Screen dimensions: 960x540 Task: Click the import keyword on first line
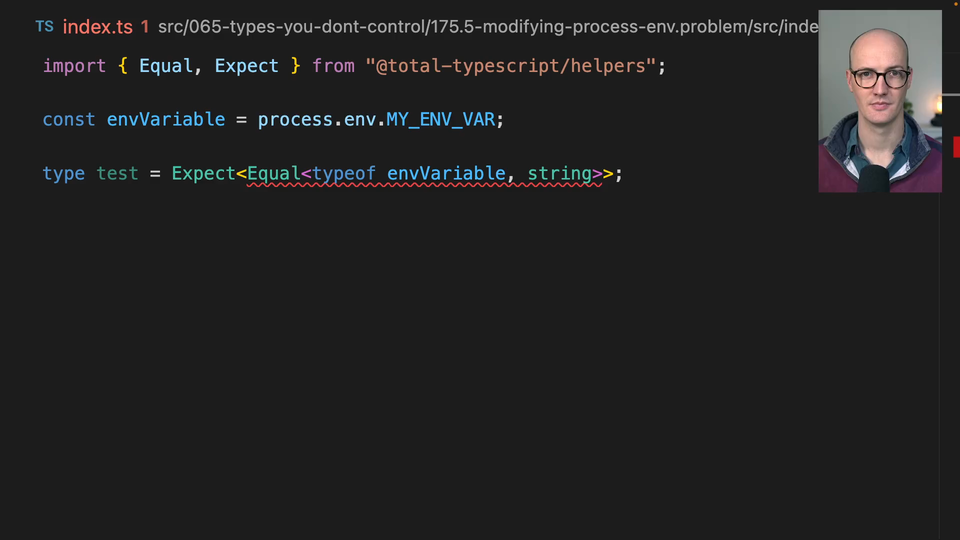click(x=74, y=66)
